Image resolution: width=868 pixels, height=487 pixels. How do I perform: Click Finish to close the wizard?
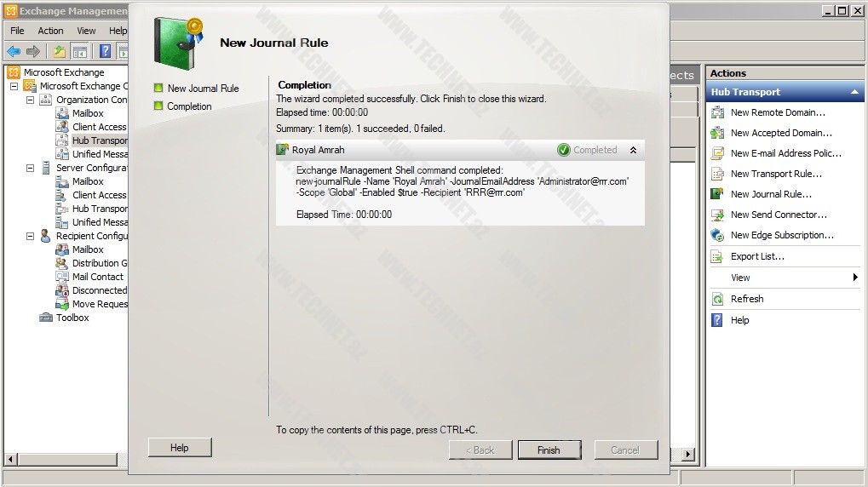coord(549,450)
